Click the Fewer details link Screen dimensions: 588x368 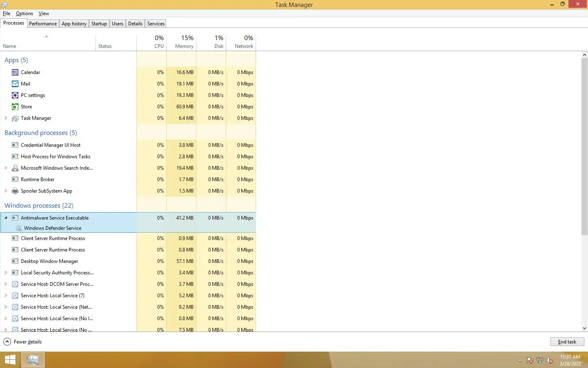click(28, 342)
